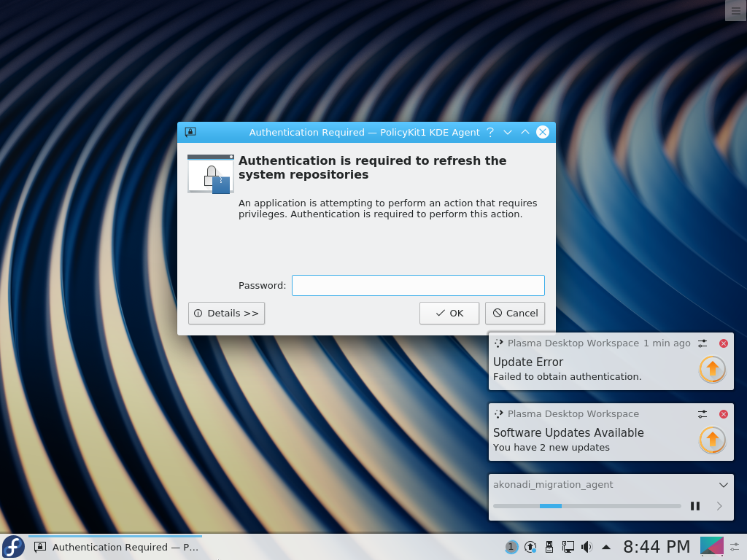Click the lock icon in dialog titlebar

190,132
